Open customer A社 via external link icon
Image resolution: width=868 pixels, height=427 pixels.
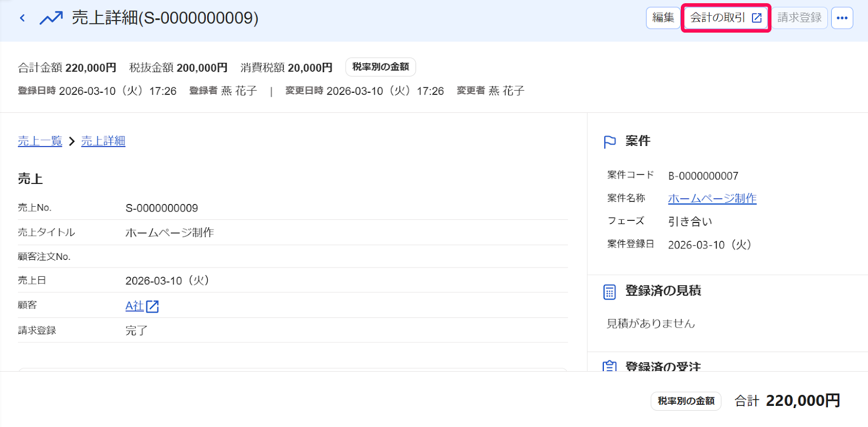152,306
